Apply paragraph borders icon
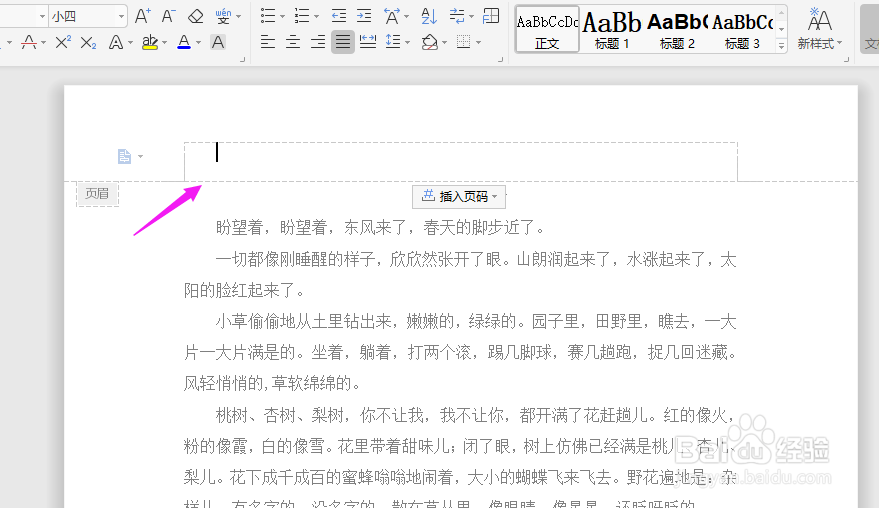879x508 pixels. [x=464, y=42]
